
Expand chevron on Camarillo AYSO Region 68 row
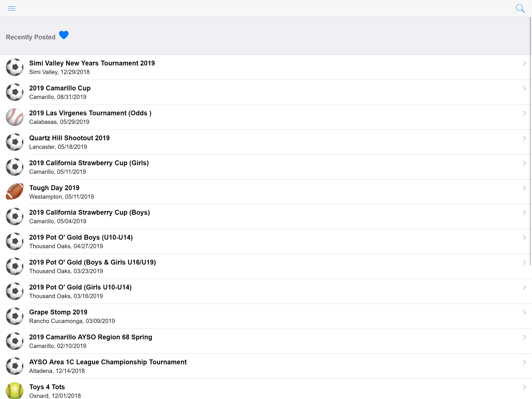point(524,337)
